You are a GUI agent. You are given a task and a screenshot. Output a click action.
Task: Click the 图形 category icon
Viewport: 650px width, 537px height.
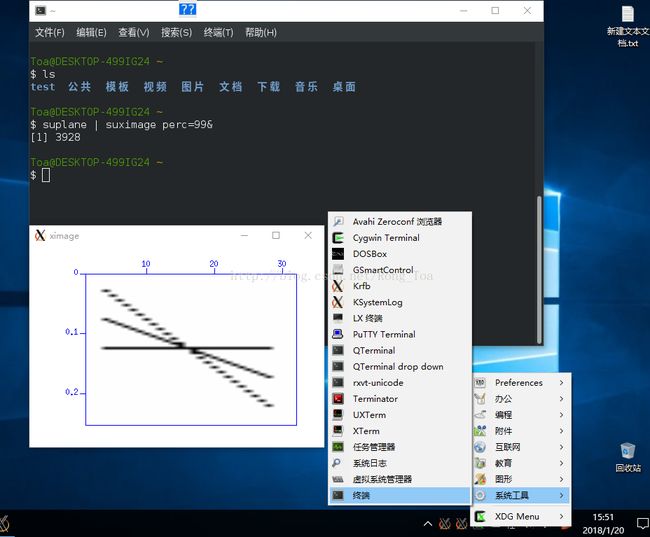(x=480, y=479)
